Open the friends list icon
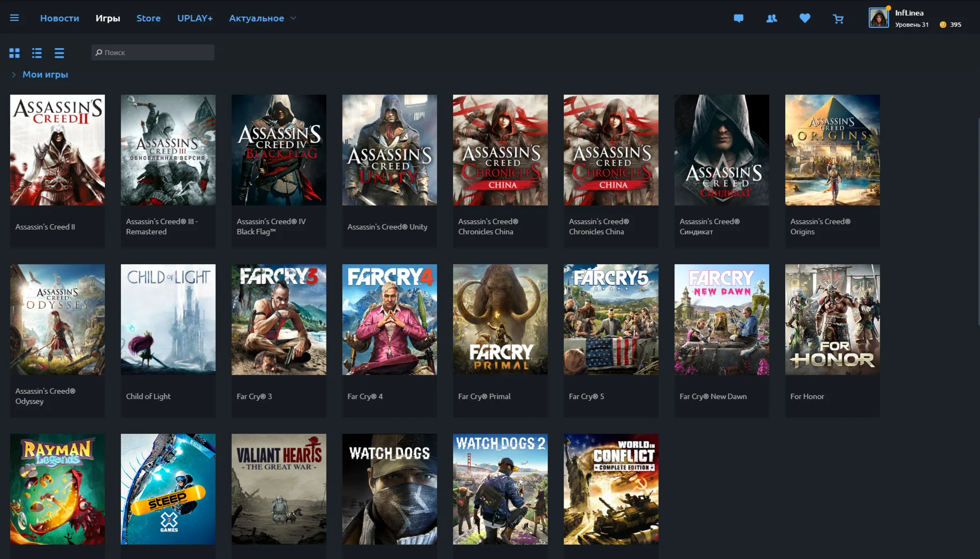Viewport: 980px width, 559px height. 771,18
